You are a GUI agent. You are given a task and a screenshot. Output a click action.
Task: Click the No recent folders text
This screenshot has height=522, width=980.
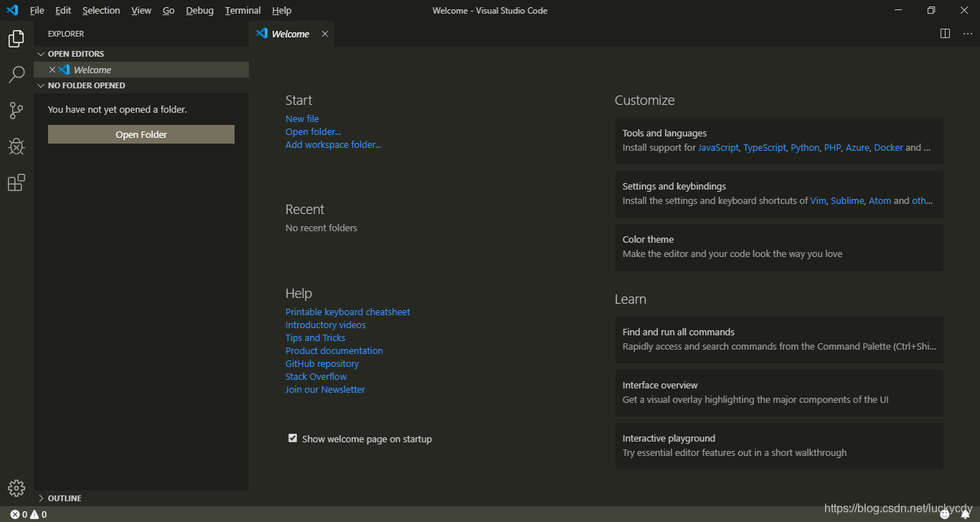321,228
